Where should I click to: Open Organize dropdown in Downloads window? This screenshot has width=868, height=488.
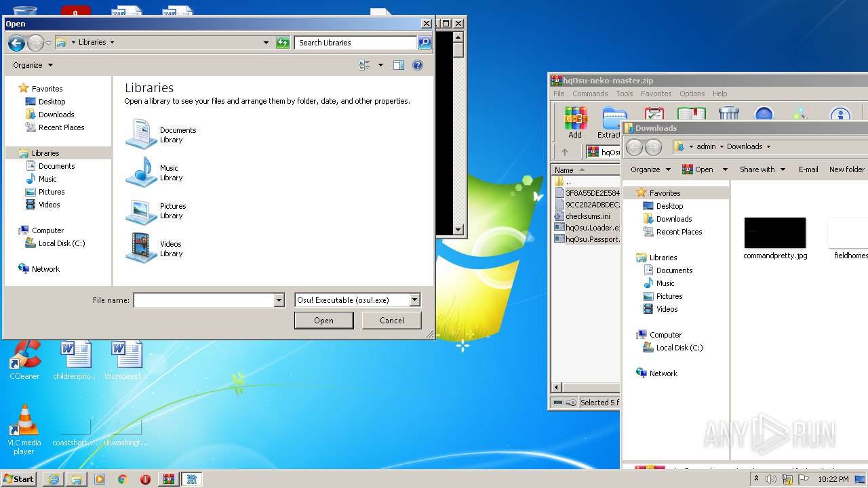650,169
